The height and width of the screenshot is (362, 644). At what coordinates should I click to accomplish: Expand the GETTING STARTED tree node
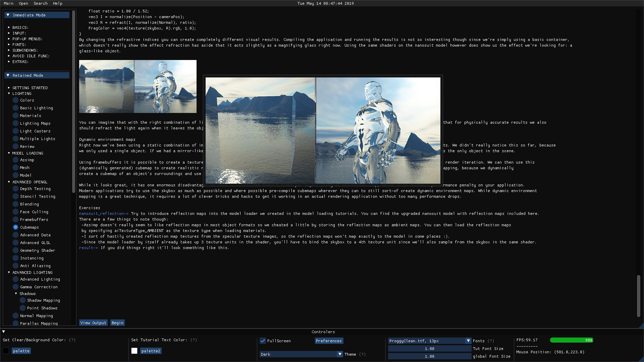coord(9,88)
